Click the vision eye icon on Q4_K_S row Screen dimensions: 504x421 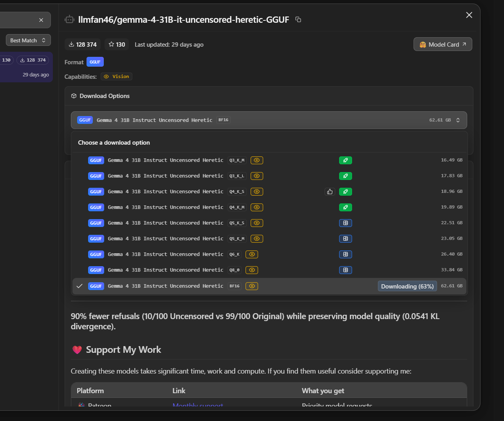coord(257,192)
